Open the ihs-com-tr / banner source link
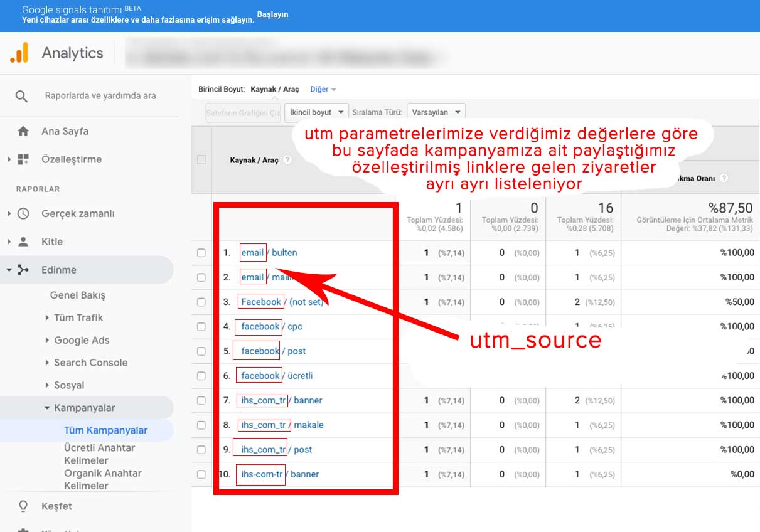The image size is (760, 532). [x=279, y=474]
